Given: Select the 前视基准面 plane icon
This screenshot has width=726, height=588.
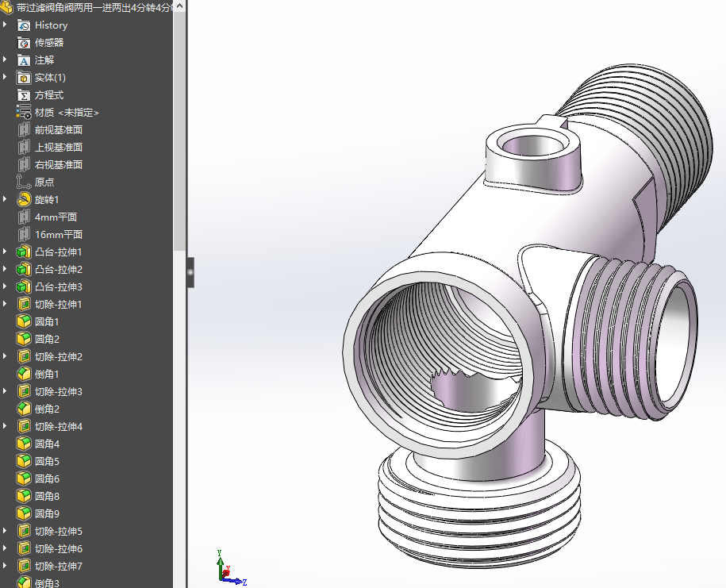Looking at the screenshot, I should point(24,130).
